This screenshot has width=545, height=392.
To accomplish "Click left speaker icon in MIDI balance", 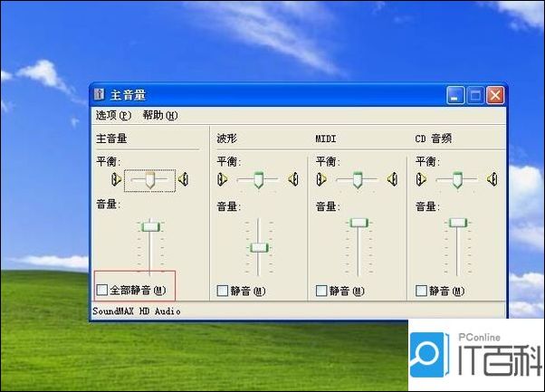I will (x=321, y=179).
